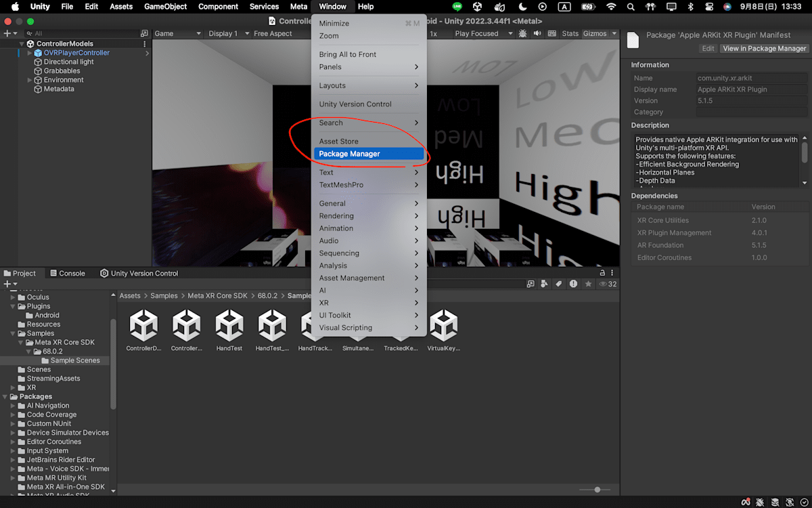Open Asset Store from the Window menu
This screenshot has height=508, width=812.
click(x=369, y=142)
